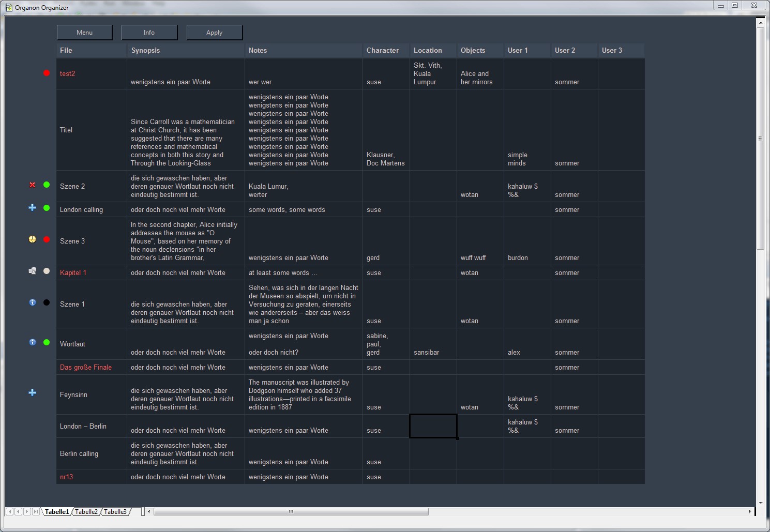The image size is (770, 532).
Task: Jump to the last sheet tab
Action: coord(36,512)
